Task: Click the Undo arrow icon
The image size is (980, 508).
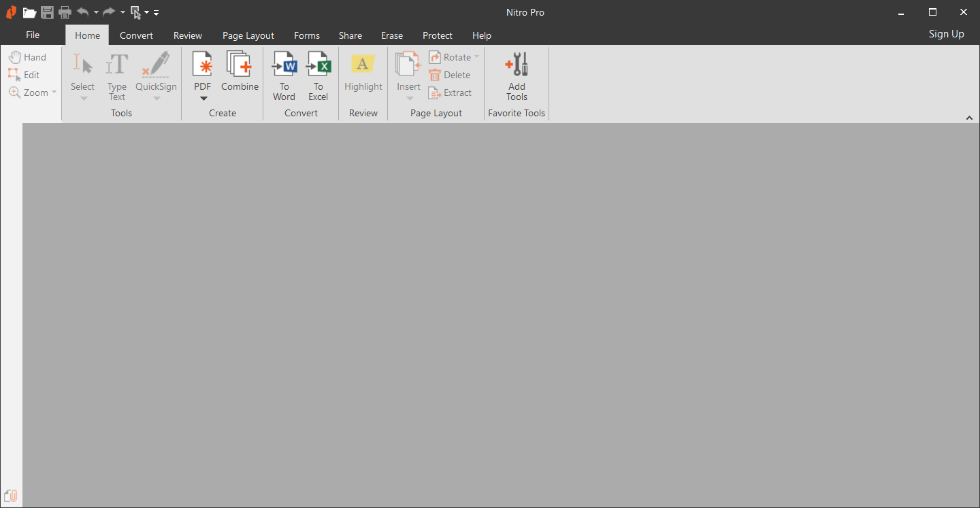Action: click(83, 12)
